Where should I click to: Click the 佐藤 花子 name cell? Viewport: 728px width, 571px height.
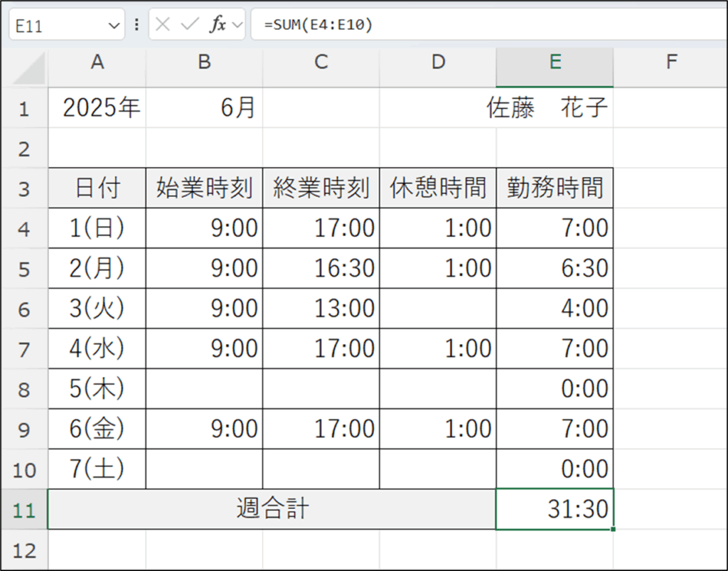coord(547,108)
